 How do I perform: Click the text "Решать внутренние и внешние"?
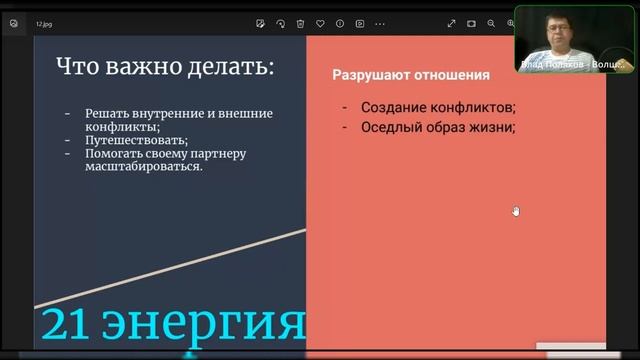(x=179, y=113)
